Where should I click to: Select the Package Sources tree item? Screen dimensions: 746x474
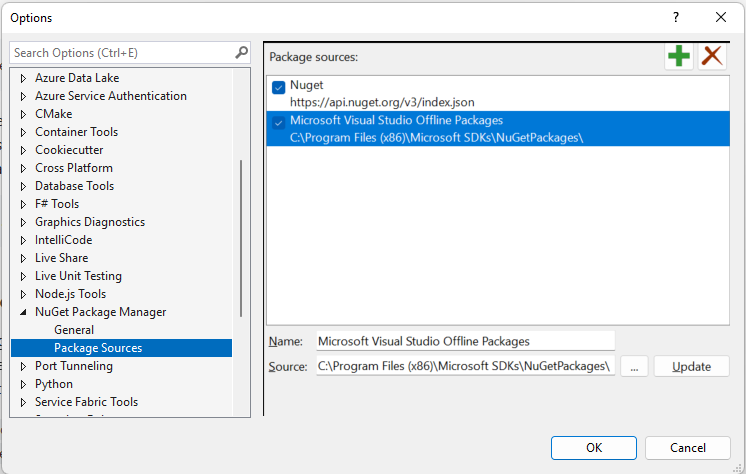click(x=121, y=348)
